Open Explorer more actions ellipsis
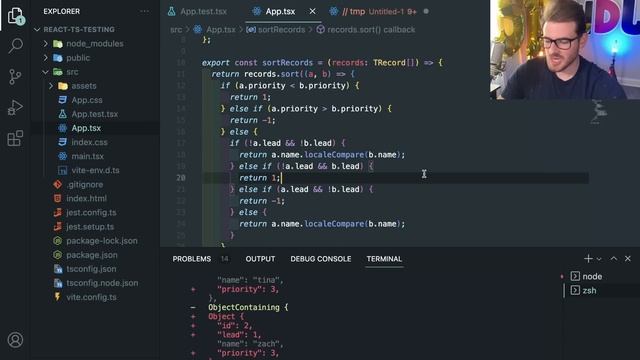This screenshot has width=640, height=360. pos(144,11)
